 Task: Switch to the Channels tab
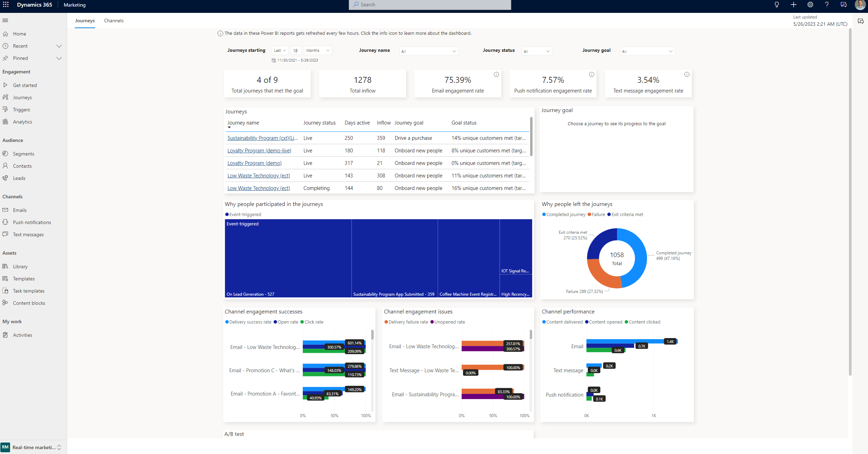114,21
